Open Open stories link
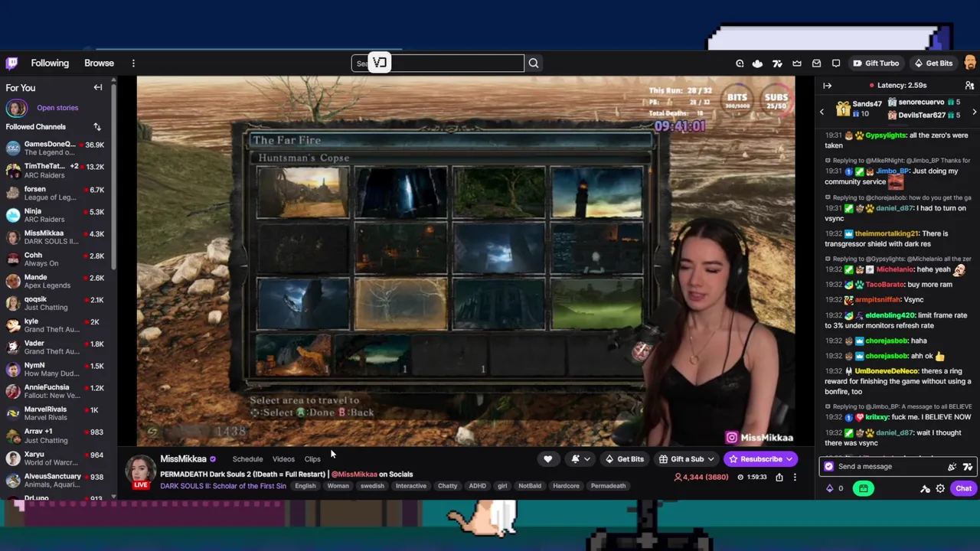The height and width of the screenshot is (551, 980). (x=57, y=109)
